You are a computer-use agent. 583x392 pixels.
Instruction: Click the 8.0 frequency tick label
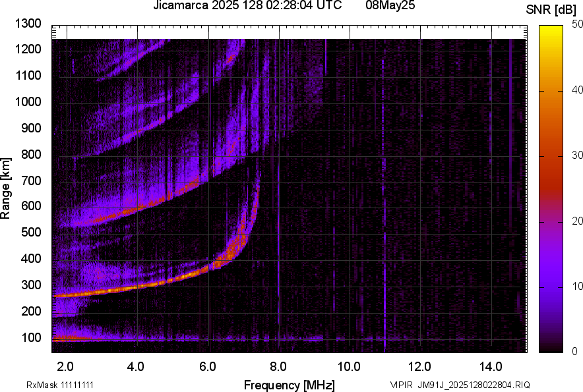click(278, 367)
